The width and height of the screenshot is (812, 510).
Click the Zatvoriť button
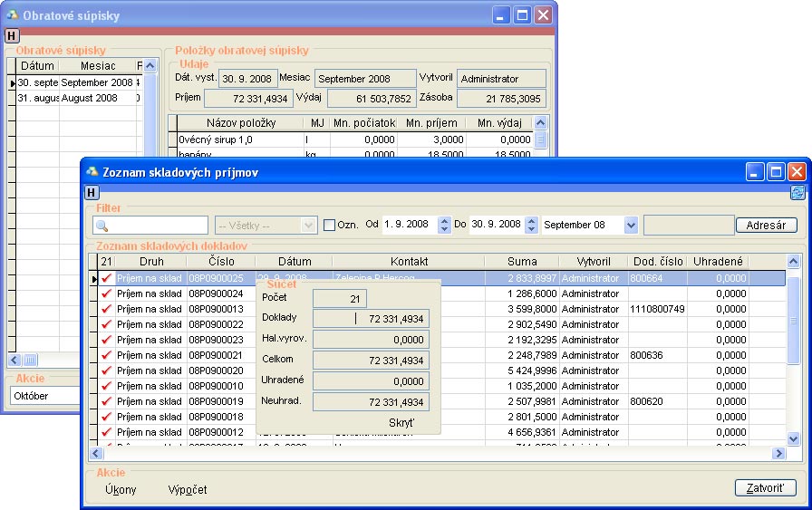(765, 488)
